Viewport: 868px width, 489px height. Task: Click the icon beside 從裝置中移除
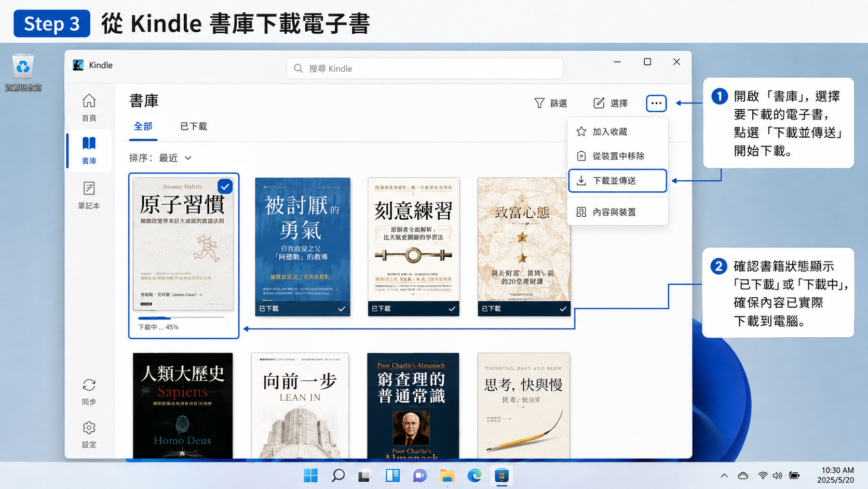click(581, 156)
